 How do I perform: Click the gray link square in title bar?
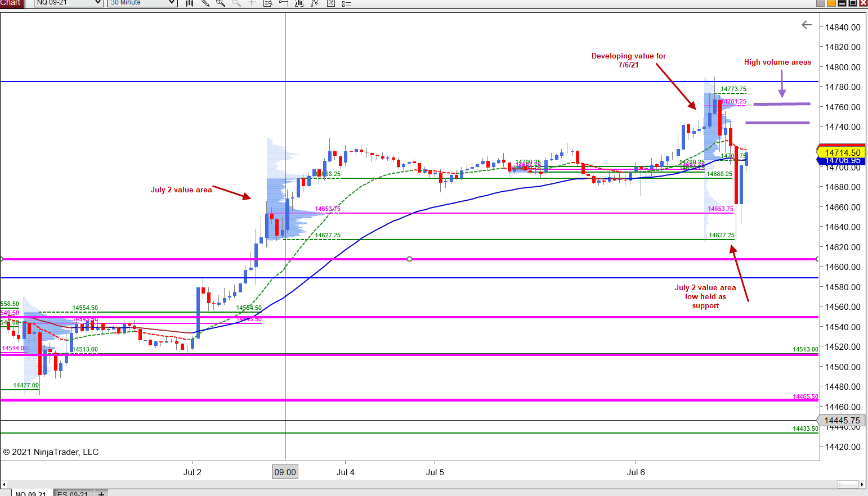pyautogui.click(x=821, y=3)
